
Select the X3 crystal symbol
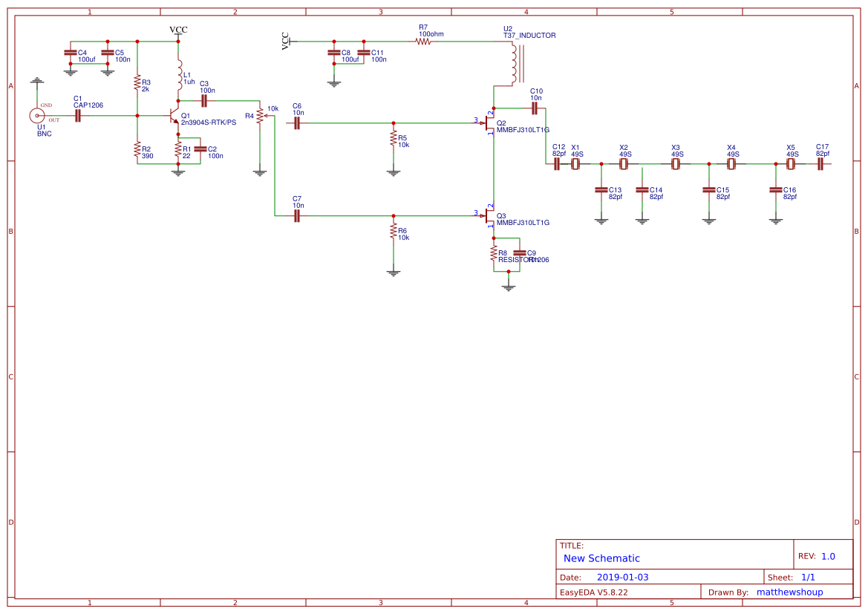676,164
